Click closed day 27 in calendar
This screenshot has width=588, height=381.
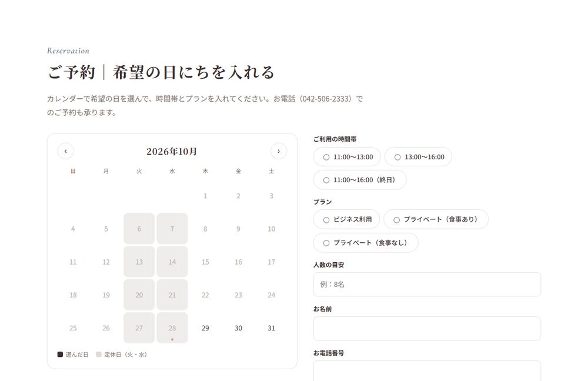click(139, 327)
